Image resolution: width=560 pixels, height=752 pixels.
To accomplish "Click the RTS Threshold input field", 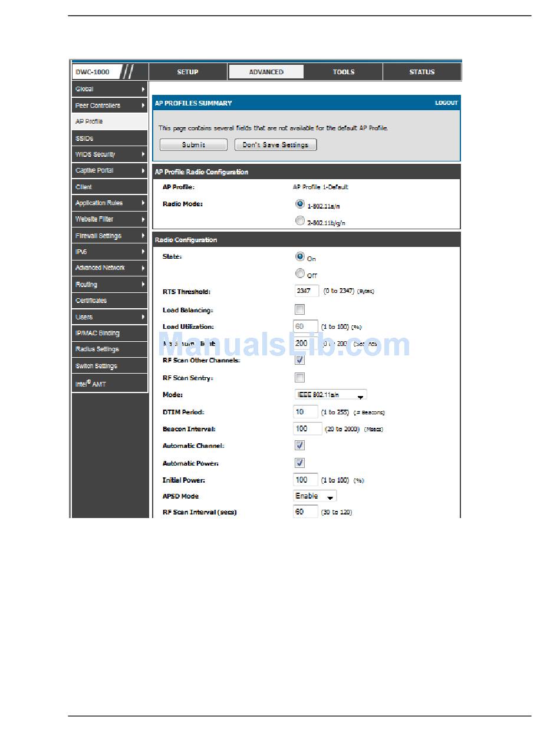I will [307, 291].
